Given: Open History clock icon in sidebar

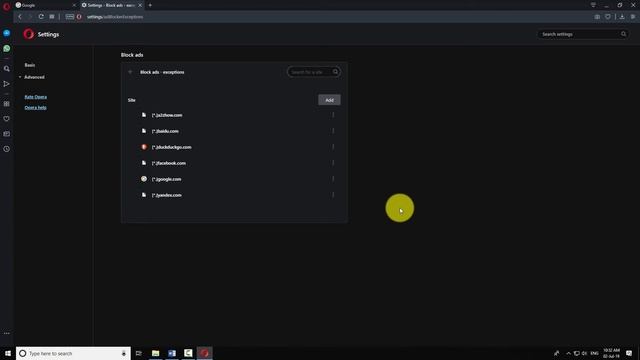Looking at the screenshot, I should pos(7,149).
